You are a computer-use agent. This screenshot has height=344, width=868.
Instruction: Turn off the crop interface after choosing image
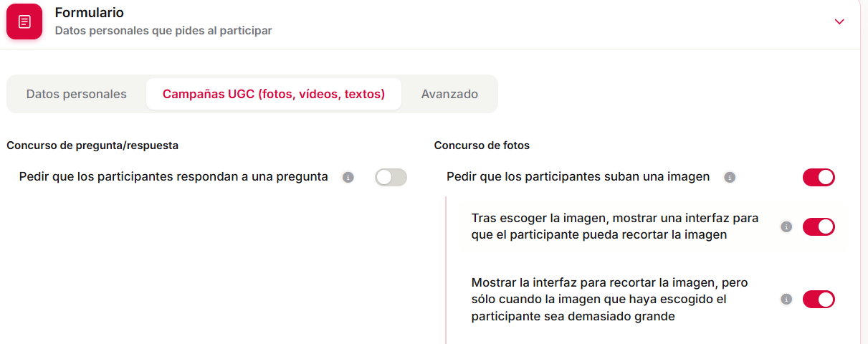point(819,226)
